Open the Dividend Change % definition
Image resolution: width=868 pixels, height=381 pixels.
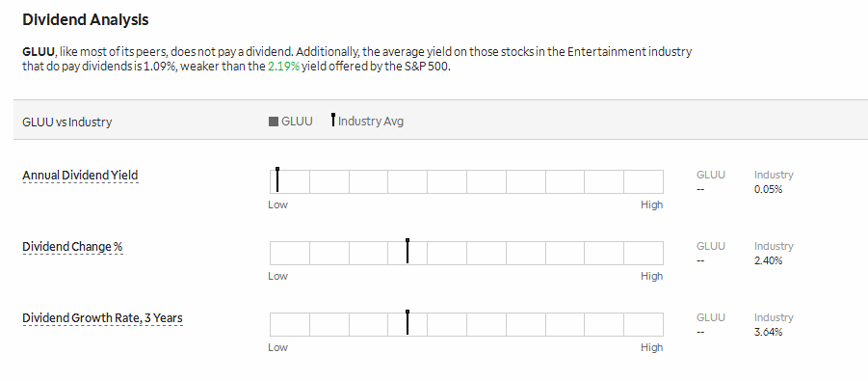72,247
